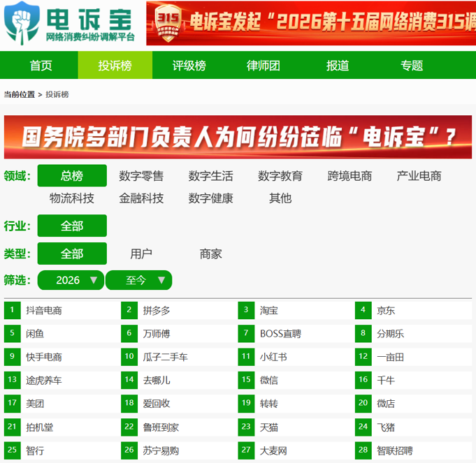This screenshot has width=476, height=463.
Task: Select the 用户 type filter
Action: pos(141,253)
